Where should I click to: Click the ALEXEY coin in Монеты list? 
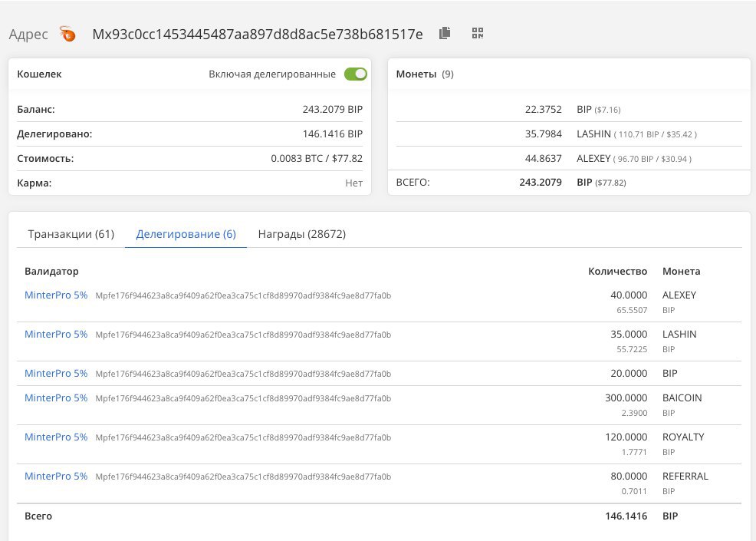coord(593,158)
